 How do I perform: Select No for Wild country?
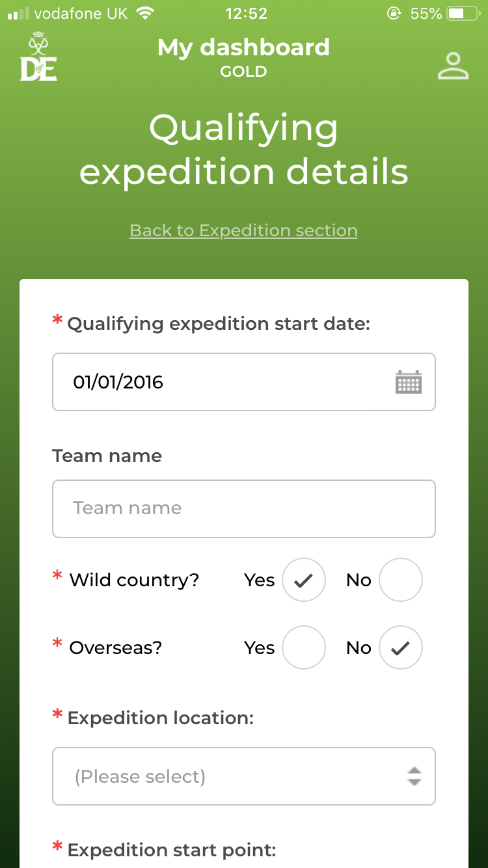click(x=401, y=580)
